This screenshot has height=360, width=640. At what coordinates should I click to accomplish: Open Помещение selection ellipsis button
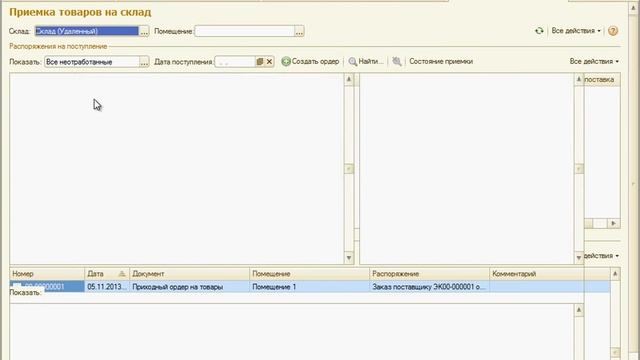(299, 31)
